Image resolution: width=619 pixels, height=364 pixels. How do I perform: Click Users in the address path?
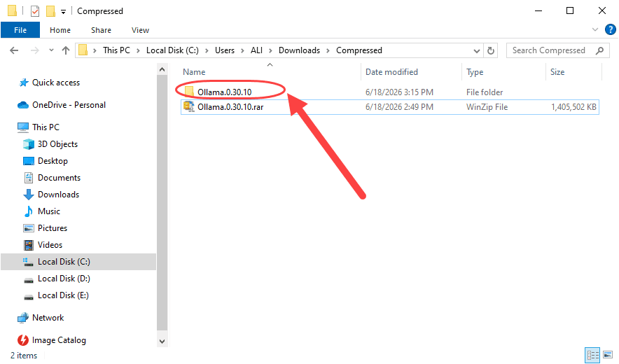(x=225, y=50)
